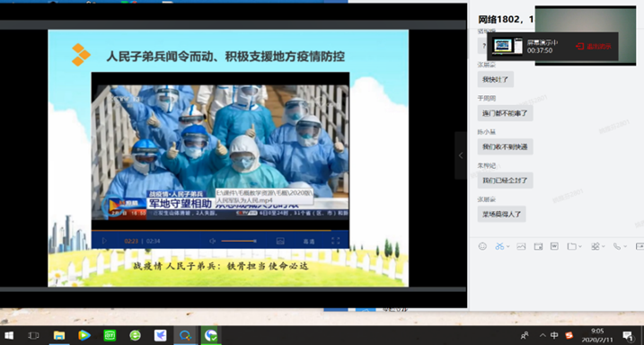Toggle fullscreen on the video player

click(335, 241)
